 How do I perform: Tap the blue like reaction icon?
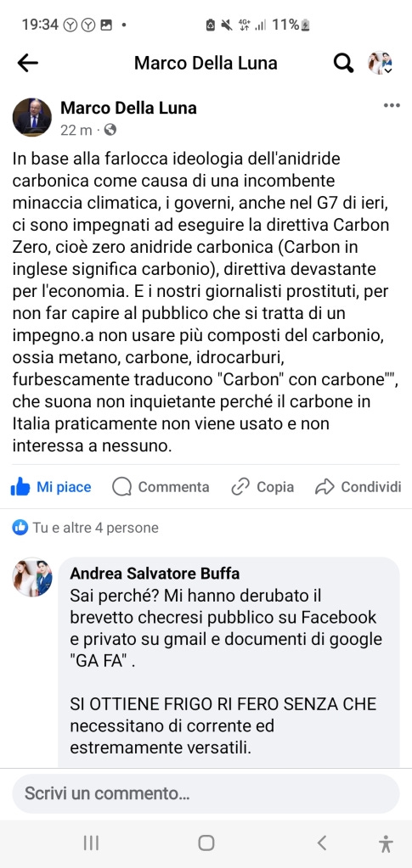click(x=20, y=528)
